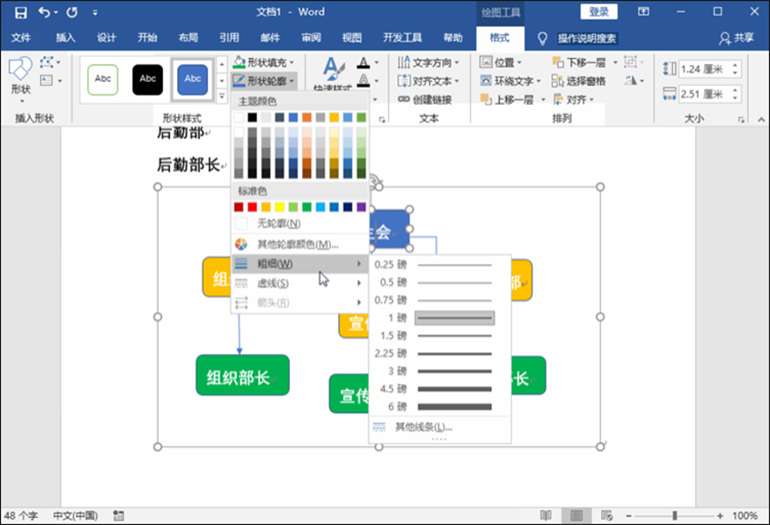The width and height of the screenshot is (770, 525).
Task: Select the blue Abc shape style
Action: 192,80
